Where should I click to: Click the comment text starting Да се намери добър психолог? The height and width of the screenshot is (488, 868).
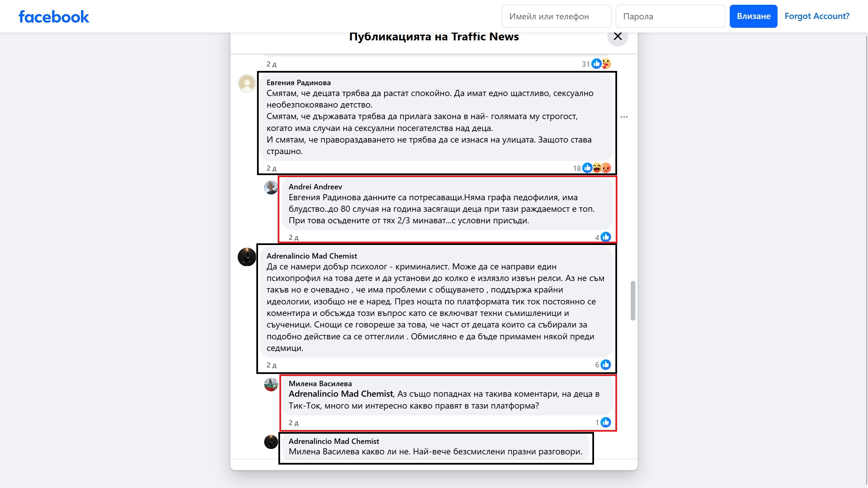435,307
